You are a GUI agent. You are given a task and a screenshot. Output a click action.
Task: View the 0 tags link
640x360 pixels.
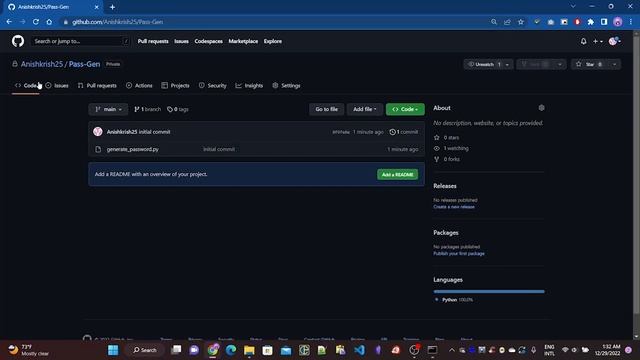point(178,109)
